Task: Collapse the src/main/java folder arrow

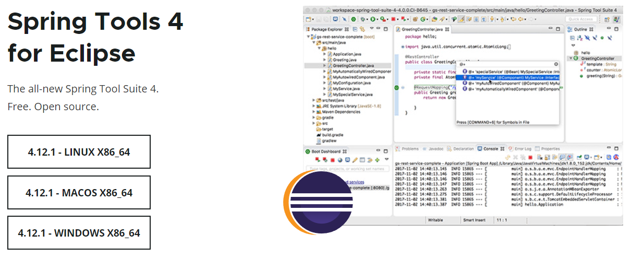Action: pyautogui.click(x=313, y=43)
